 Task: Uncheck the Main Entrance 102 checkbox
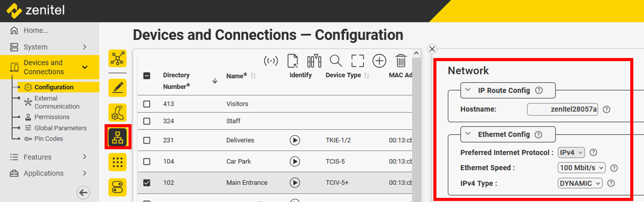coord(147,183)
